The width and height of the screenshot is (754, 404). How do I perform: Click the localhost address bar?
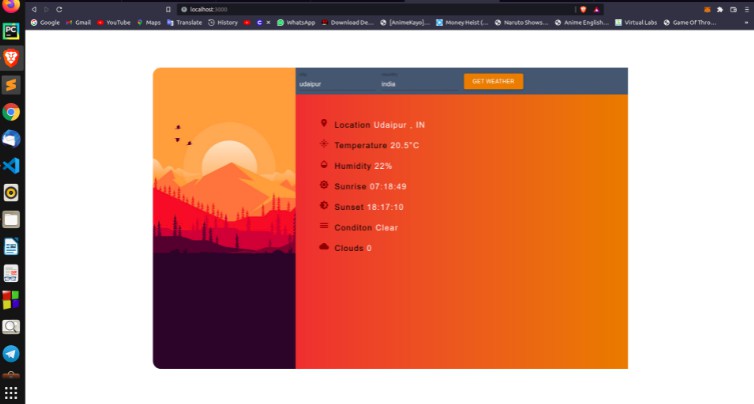pyautogui.click(x=300, y=8)
